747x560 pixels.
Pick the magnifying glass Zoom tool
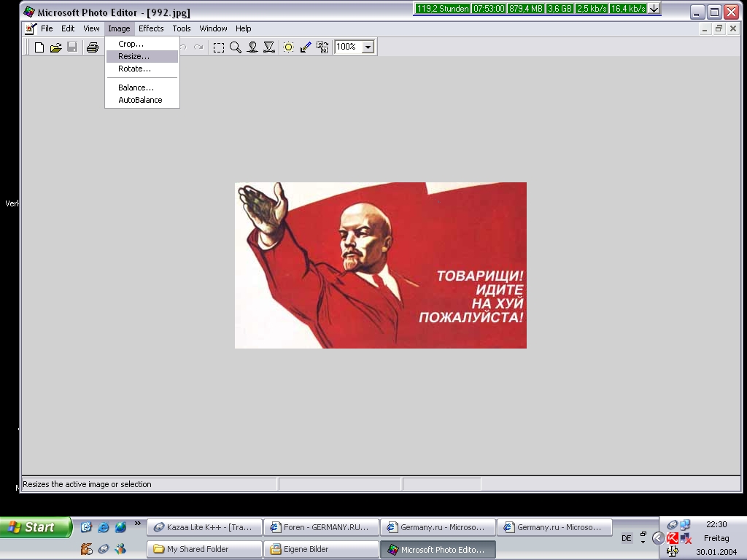tap(236, 47)
